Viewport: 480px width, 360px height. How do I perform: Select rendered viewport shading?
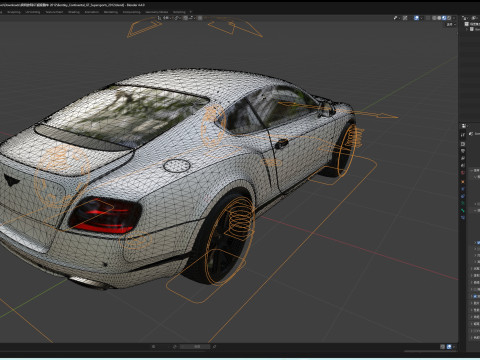(x=449, y=18)
